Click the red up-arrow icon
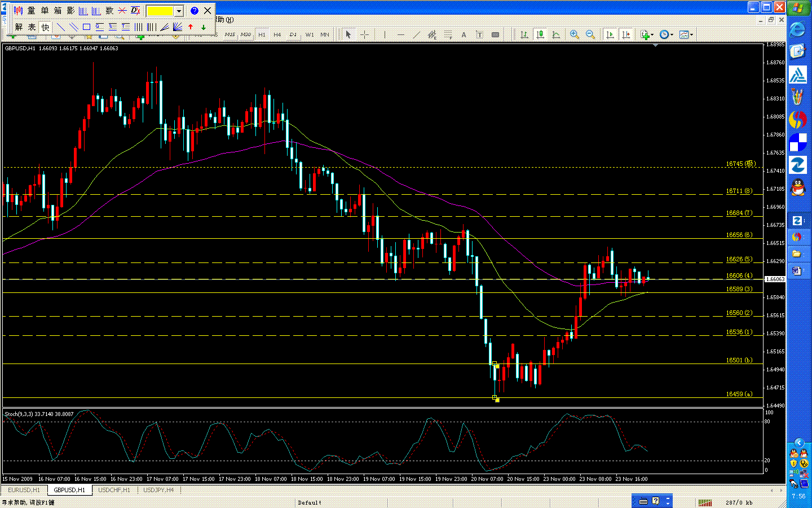The width and height of the screenshot is (812, 508). (191, 27)
